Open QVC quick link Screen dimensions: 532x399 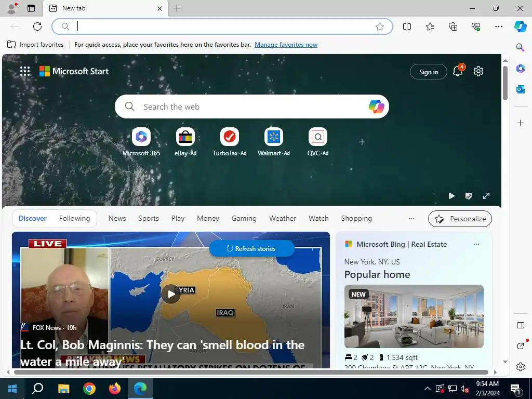tap(317, 142)
